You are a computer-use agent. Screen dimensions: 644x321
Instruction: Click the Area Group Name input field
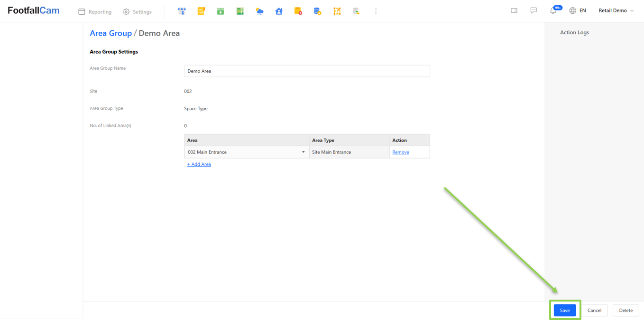(x=307, y=71)
